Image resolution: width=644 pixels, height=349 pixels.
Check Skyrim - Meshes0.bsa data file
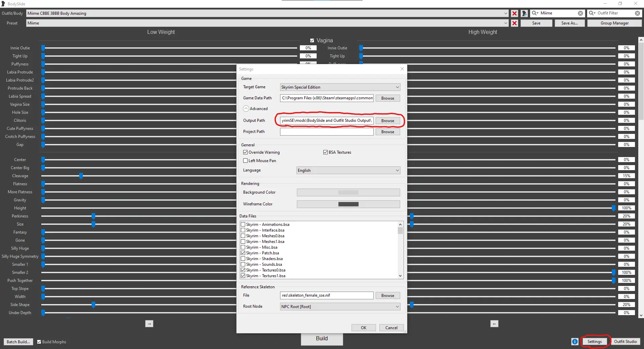click(243, 236)
